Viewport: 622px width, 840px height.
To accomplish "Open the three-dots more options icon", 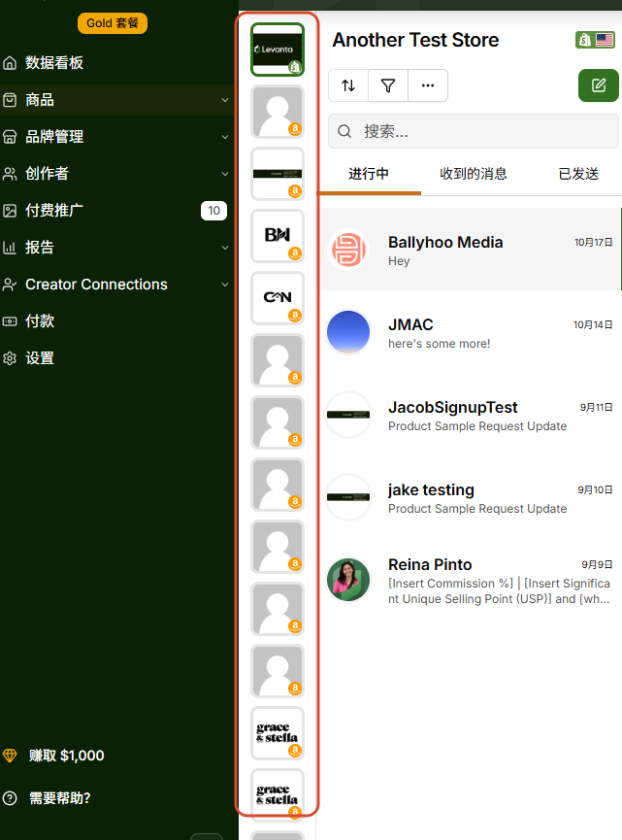I will [428, 85].
